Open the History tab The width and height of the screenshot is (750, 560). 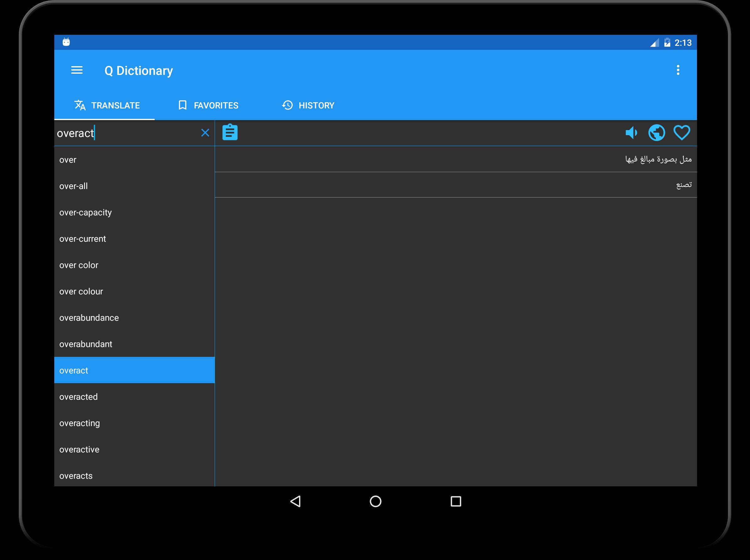click(x=308, y=105)
